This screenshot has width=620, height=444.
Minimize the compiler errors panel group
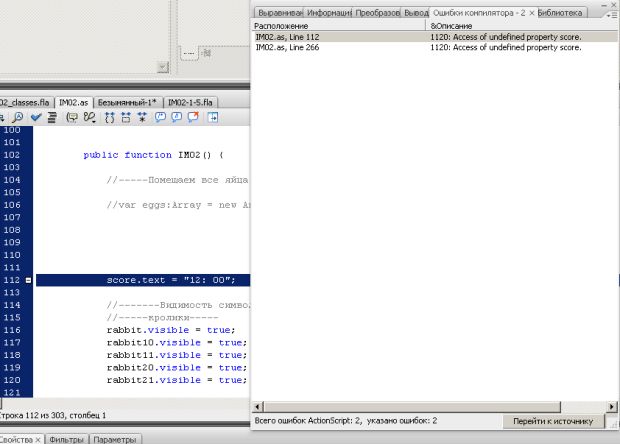point(604,5)
